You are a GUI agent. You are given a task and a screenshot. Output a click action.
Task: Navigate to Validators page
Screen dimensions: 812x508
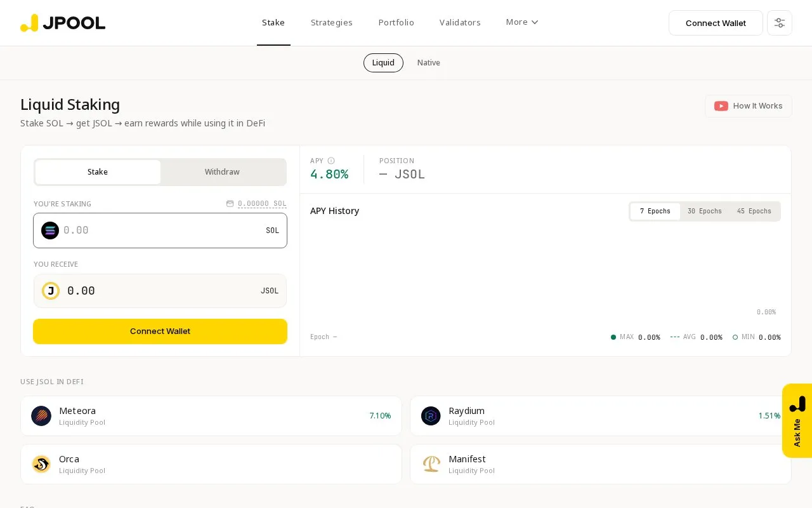[460, 23]
